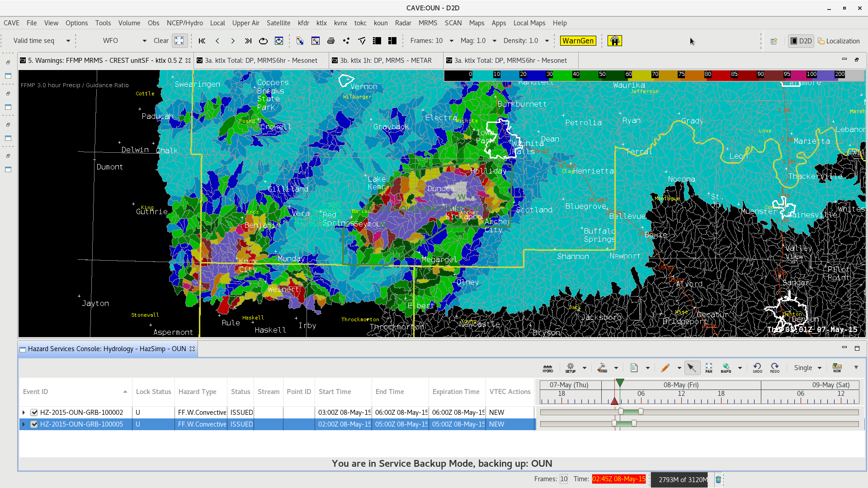Activate the Pan tool

pyautogui.click(x=709, y=368)
